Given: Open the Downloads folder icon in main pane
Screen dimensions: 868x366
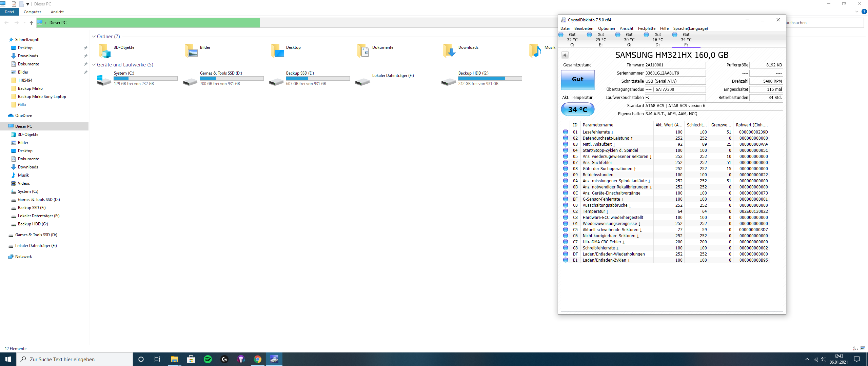Looking at the screenshot, I should 449,51.
